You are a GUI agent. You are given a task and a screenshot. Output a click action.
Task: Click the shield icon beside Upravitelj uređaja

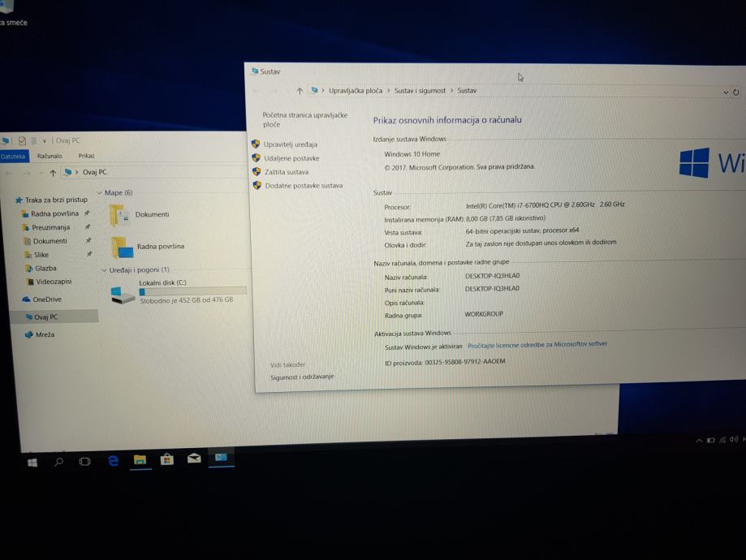coord(256,144)
